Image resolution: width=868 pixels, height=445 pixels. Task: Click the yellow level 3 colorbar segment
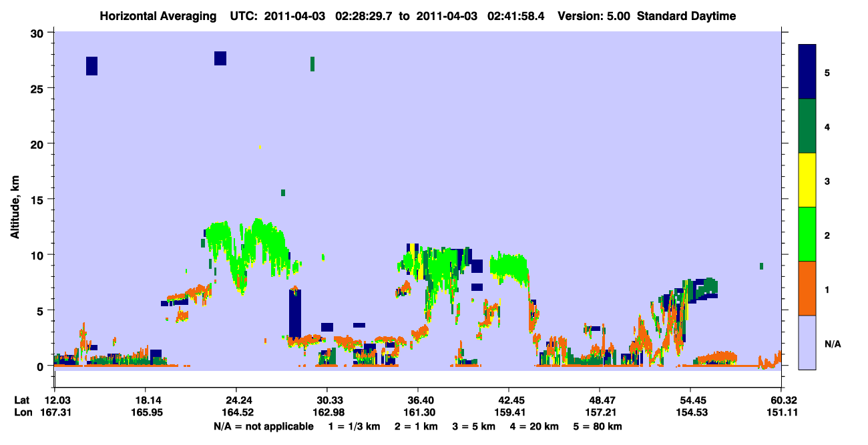pyautogui.click(x=807, y=180)
